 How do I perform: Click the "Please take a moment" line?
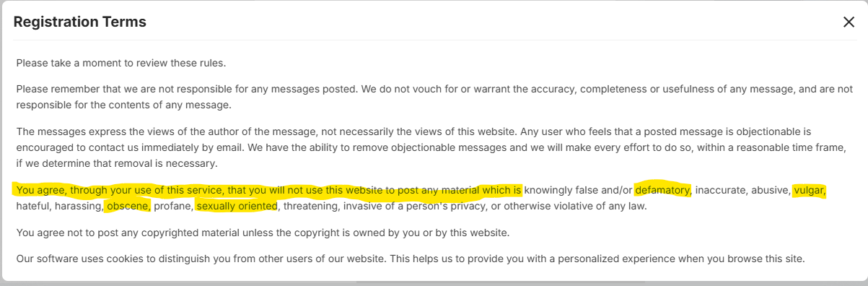(x=121, y=63)
